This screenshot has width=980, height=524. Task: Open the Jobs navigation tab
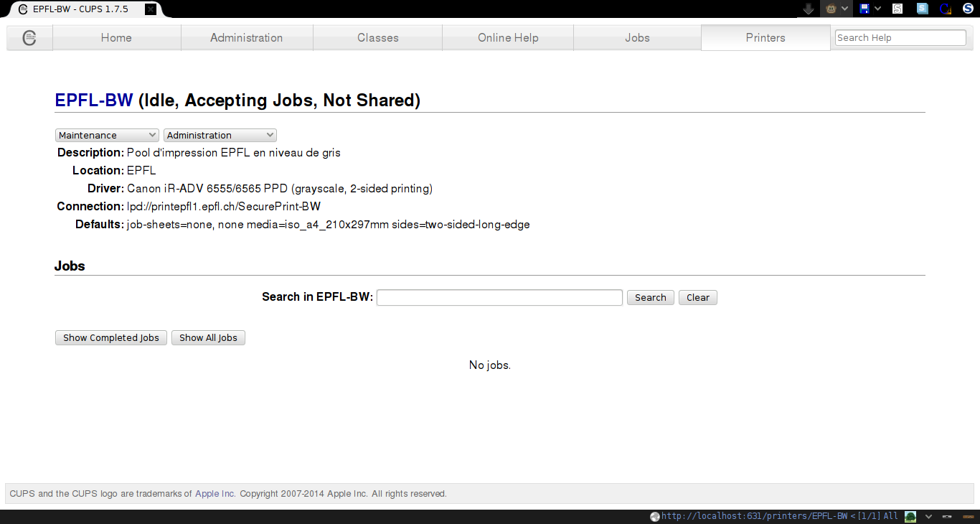pyautogui.click(x=637, y=38)
